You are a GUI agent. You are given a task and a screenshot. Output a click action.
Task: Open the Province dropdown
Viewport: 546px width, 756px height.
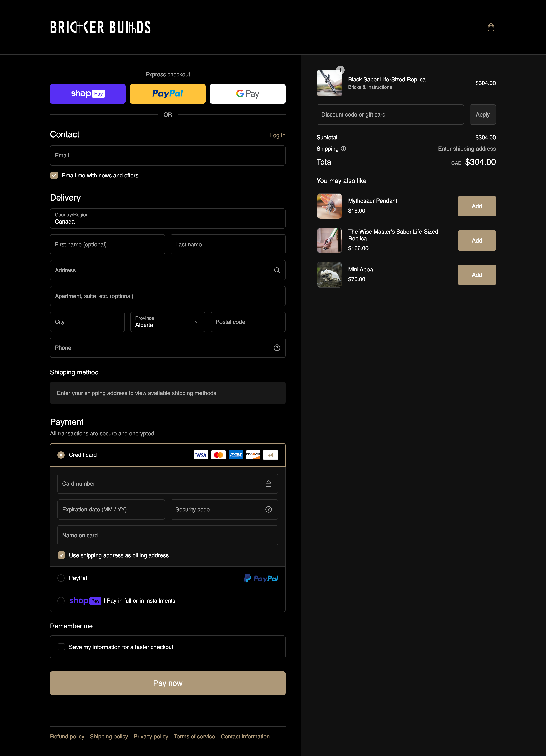coord(168,322)
